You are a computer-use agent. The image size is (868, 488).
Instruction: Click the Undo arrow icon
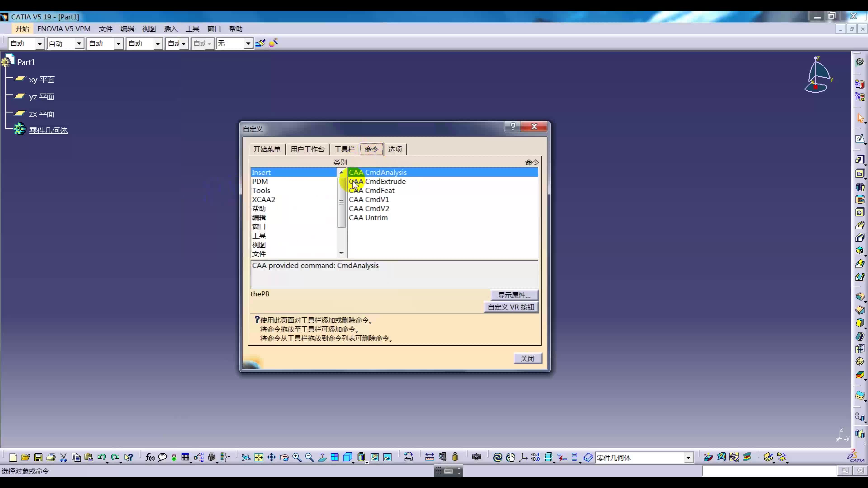(101, 457)
